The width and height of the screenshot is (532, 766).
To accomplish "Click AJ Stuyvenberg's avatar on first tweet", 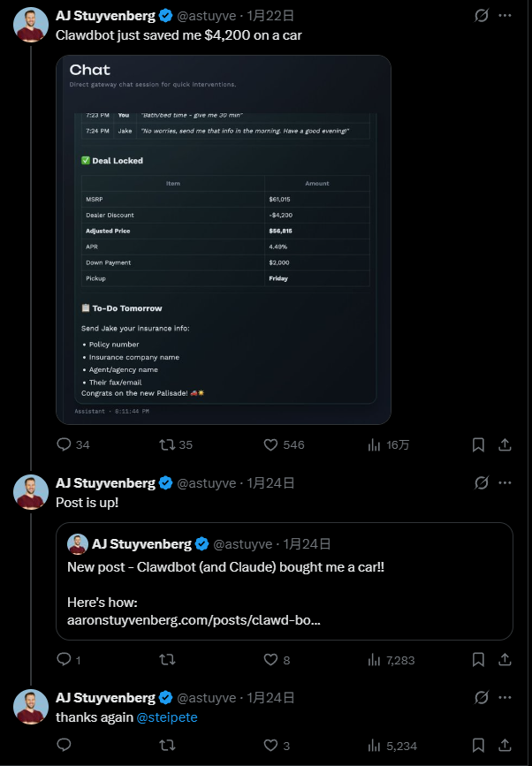I will point(31,25).
